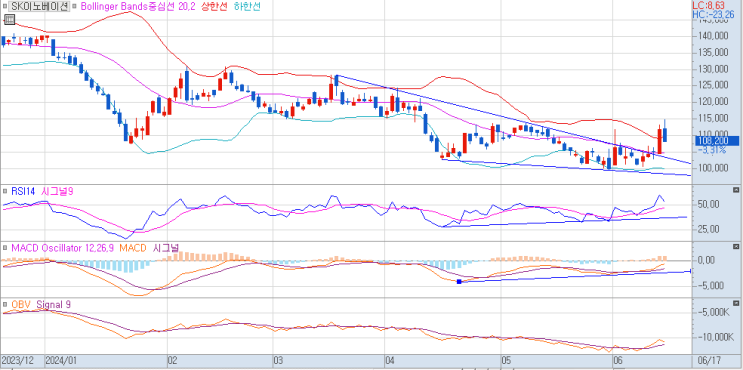Select the OBV indicator label
Viewport: 743px width, 370px height.
click(20, 305)
